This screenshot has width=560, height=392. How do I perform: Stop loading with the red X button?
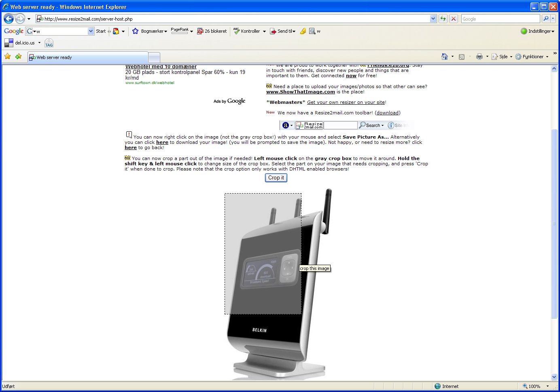454,19
